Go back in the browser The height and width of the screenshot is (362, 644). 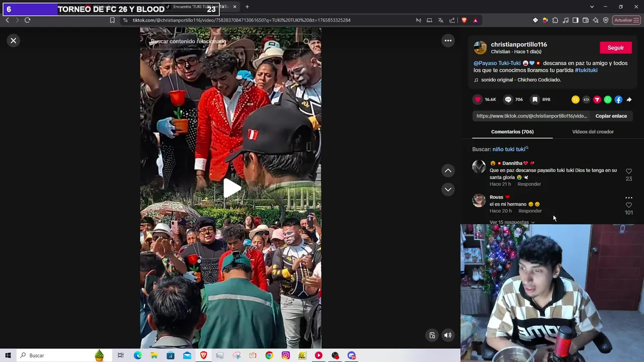pyautogui.click(x=7, y=20)
